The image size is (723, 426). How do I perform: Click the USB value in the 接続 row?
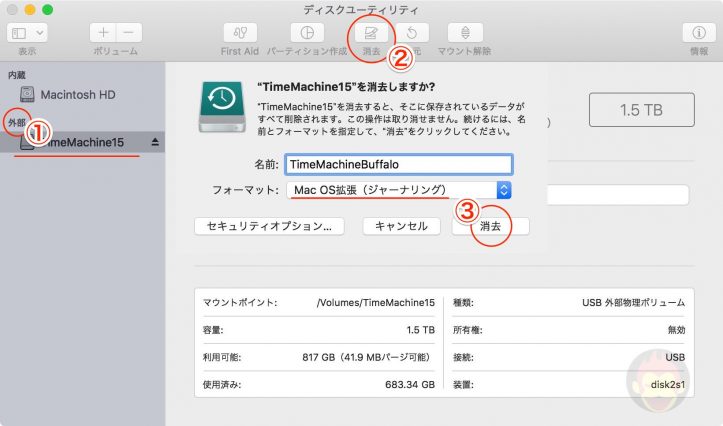pyautogui.click(x=675, y=357)
